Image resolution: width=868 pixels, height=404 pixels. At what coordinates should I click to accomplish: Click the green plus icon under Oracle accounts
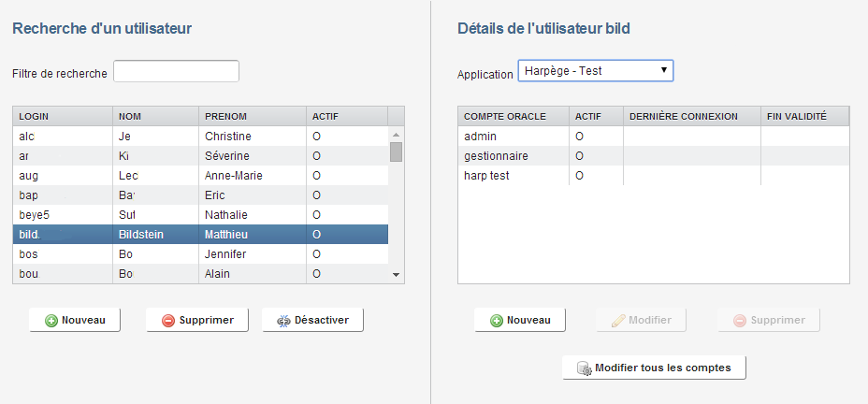click(496, 320)
